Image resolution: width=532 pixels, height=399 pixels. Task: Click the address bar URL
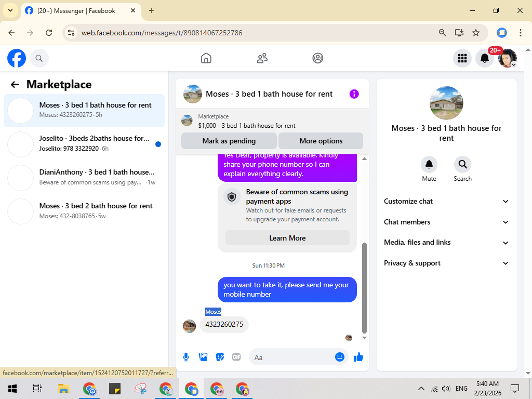tap(162, 33)
